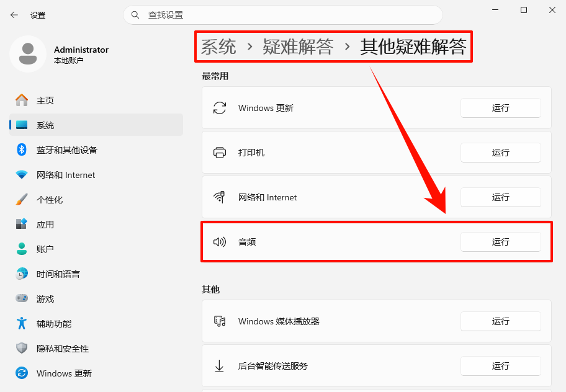Open 辅助功能 settings page

[x=96, y=324]
